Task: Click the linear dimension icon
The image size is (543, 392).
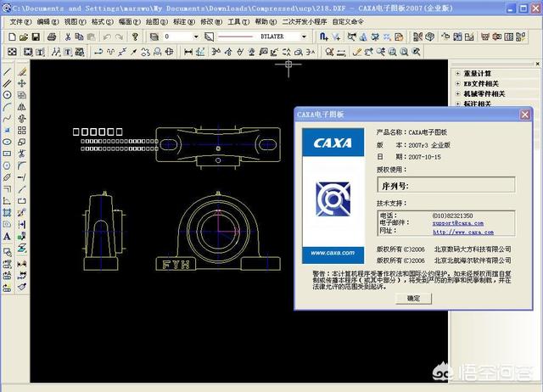Action: coord(188,52)
